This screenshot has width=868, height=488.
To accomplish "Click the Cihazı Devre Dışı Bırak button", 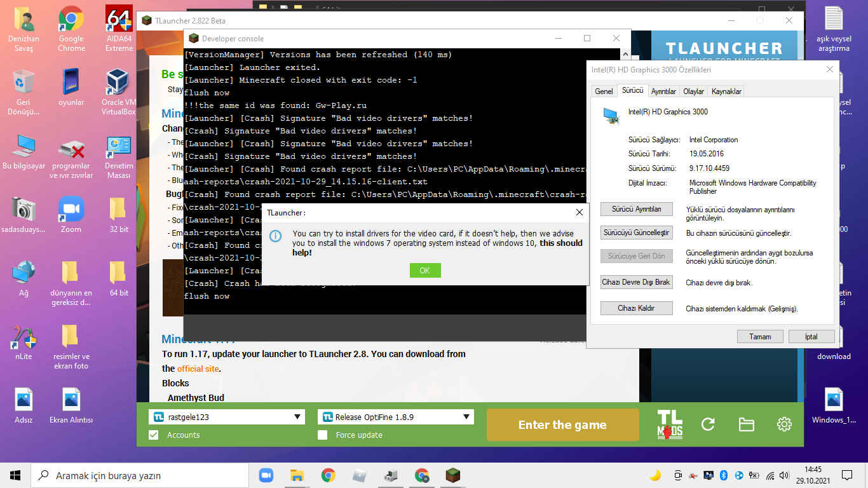I will 636,282.
